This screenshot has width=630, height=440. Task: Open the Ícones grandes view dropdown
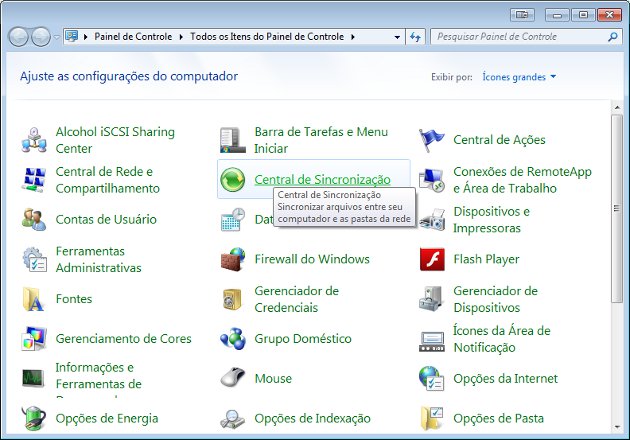519,77
